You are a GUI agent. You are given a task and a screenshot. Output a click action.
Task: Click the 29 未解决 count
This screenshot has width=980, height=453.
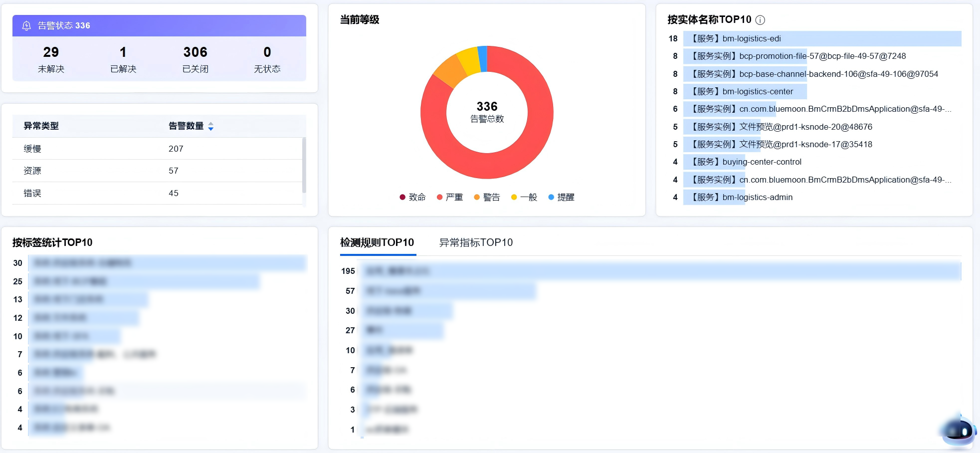[51, 59]
